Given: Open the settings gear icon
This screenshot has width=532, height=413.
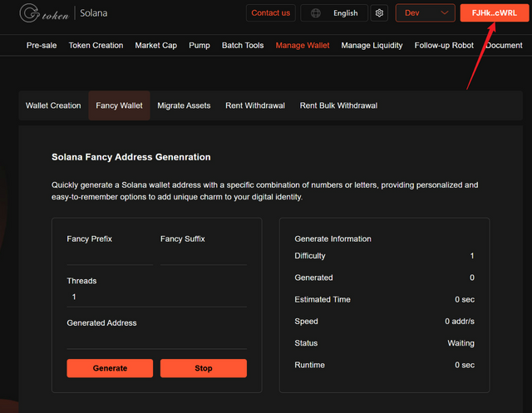Looking at the screenshot, I should pyautogui.click(x=379, y=13).
